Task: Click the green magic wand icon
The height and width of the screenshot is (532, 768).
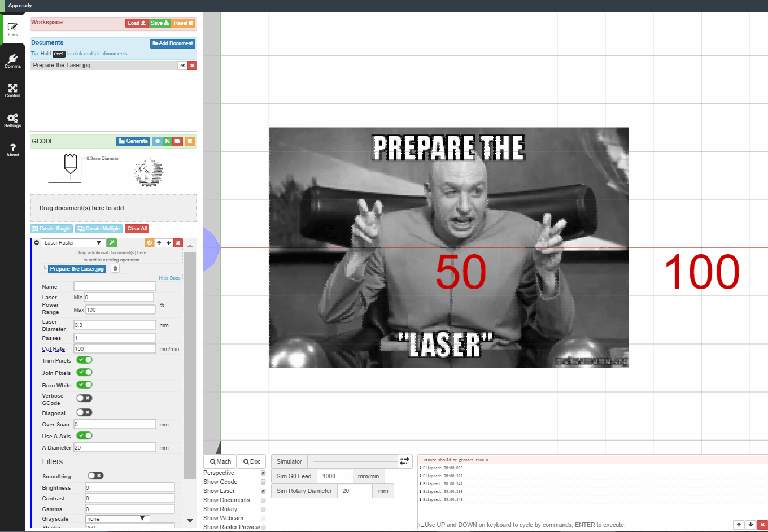Action: tap(112, 243)
